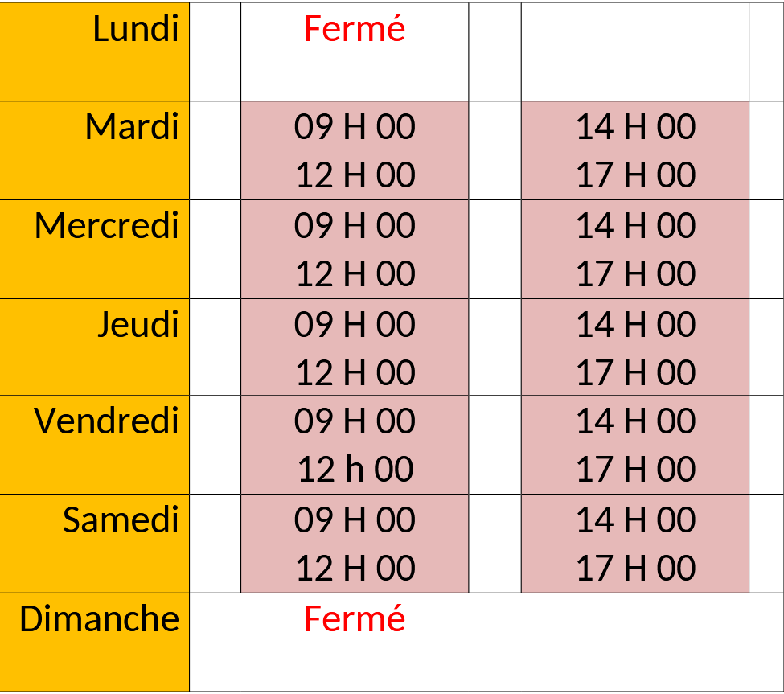784x694 pixels.
Task: Select Jeudi morning opening time 09 H 00
Action: (x=355, y=324)
